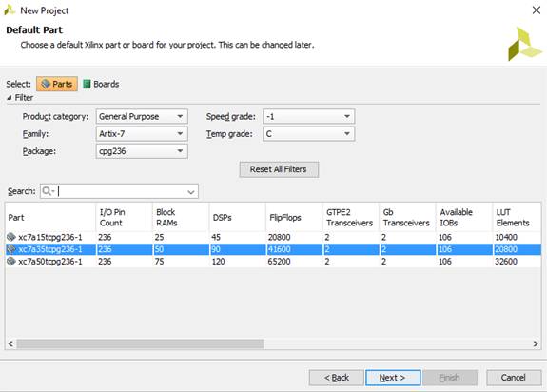This screenshot has width=547, height=392.
Task: Open the Family dropdown showing Artix-7
Action: 142,134
